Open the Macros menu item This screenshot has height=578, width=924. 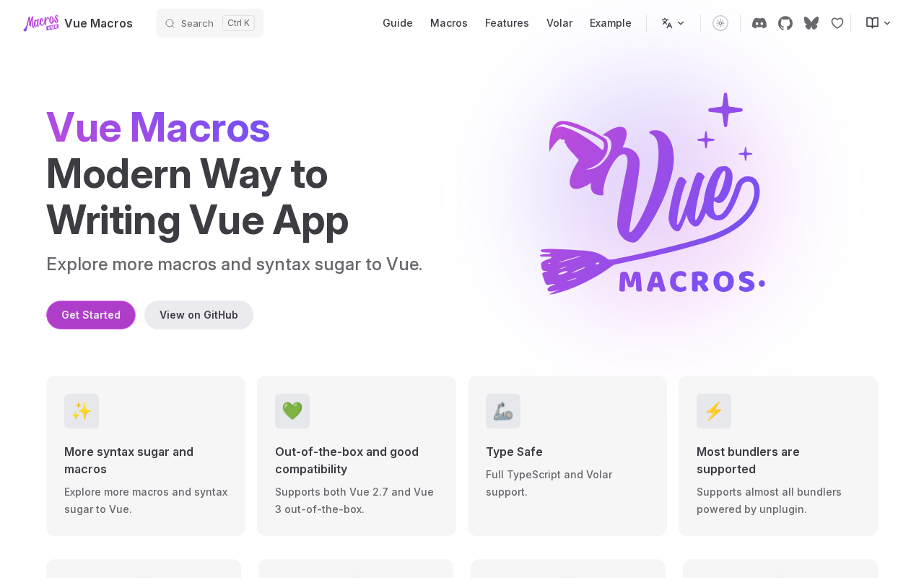[449, 23]
